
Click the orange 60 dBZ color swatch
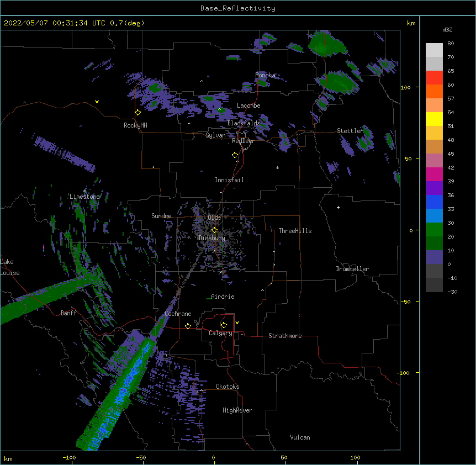pyautogui.click(x=434, y=91)
